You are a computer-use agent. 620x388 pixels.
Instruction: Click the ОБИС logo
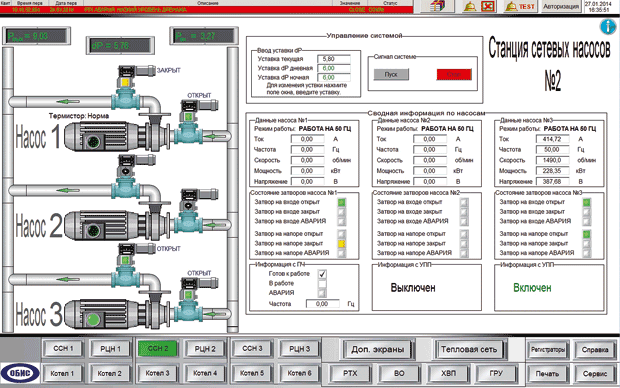20,373
